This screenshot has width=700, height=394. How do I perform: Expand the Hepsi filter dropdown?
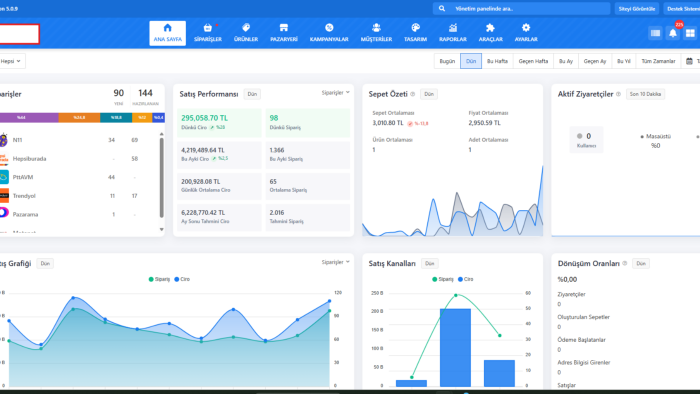(11, 61)
